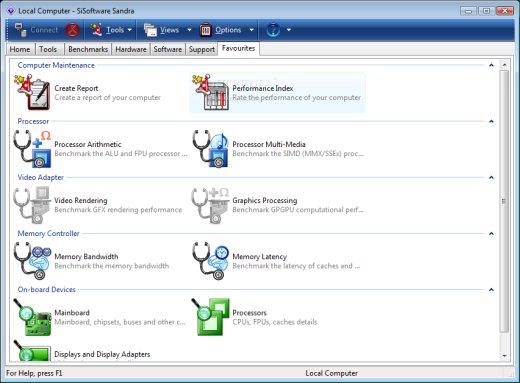Click the Views toolbar label

point(170,30)
